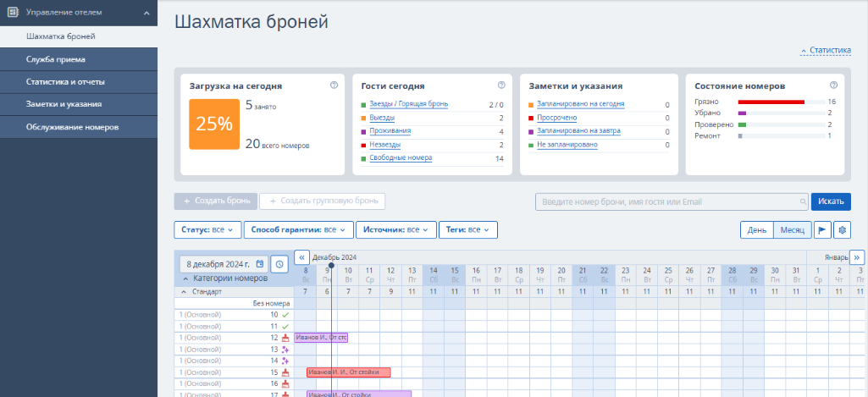This screenshot has width=868, height=397.
Task: Open Служба приема in the sidebar
Action: click(x=55, y=59)
